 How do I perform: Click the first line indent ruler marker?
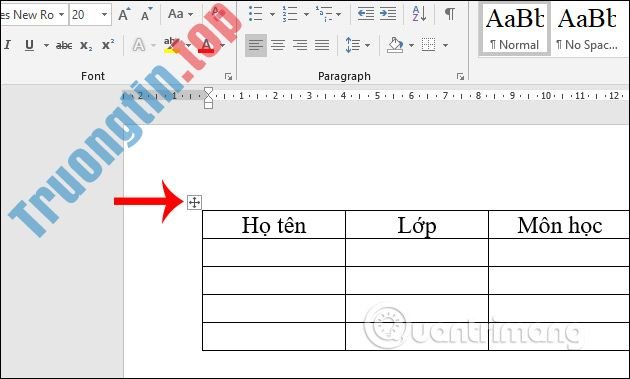[x=208, y=90]
